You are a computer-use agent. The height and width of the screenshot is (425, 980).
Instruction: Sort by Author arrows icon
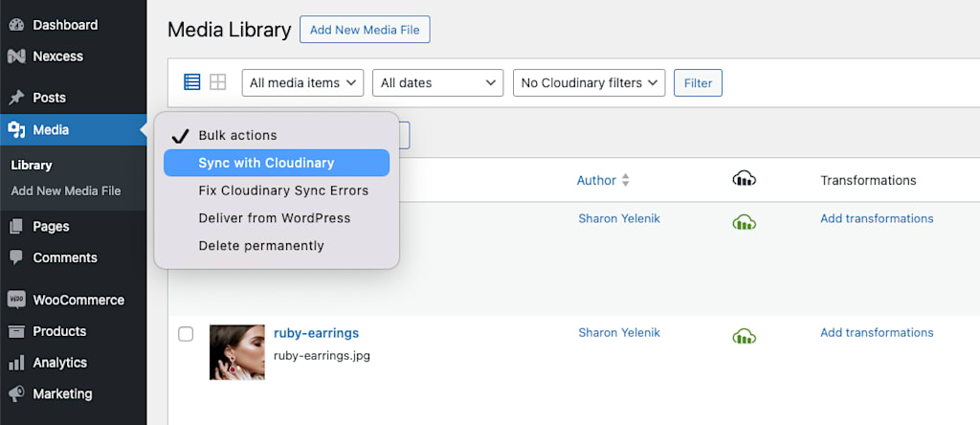click(626, 181)
